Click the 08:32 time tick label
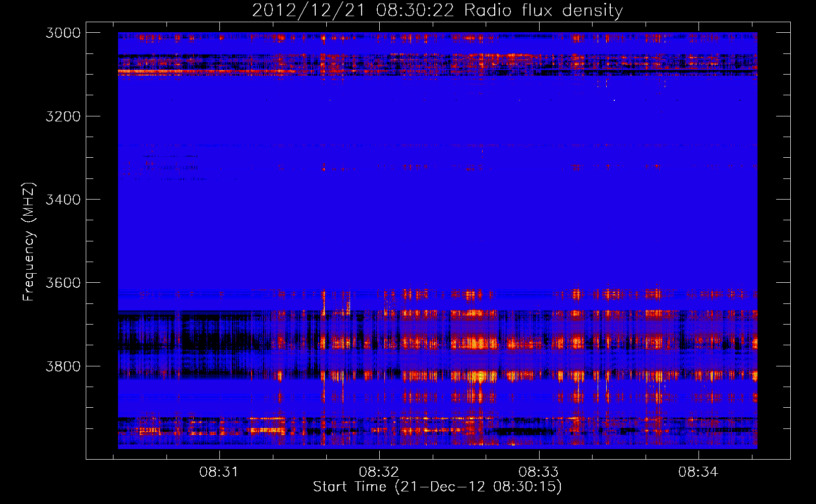The image size is (816, 504). pyautogui.click(x=379, y=472)
